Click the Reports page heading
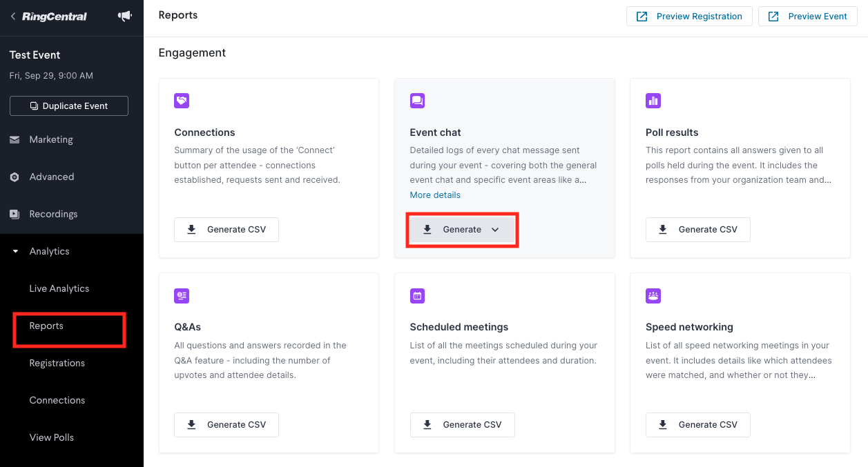This screenshot has height=467, width=868. (178, 15)
